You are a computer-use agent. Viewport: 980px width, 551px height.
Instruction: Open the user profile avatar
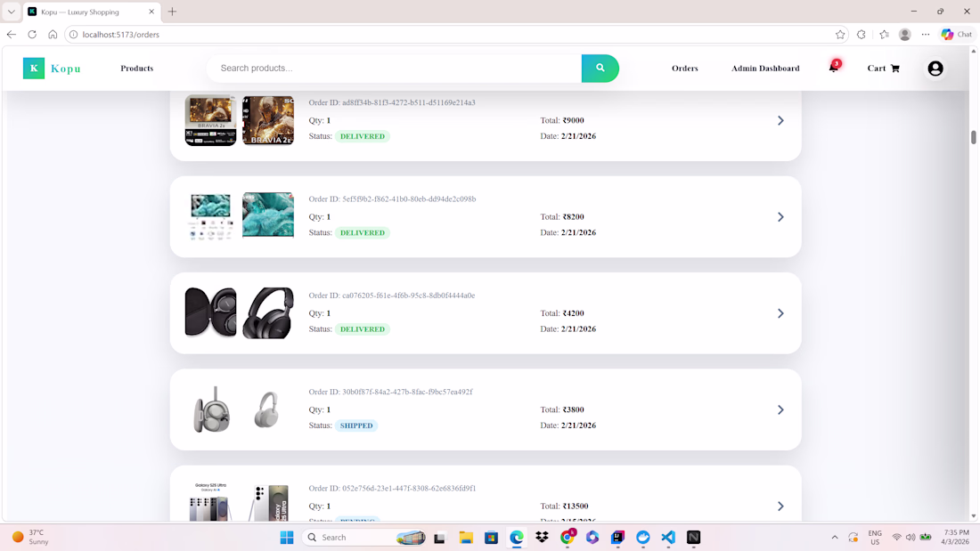tap(935, 68)
